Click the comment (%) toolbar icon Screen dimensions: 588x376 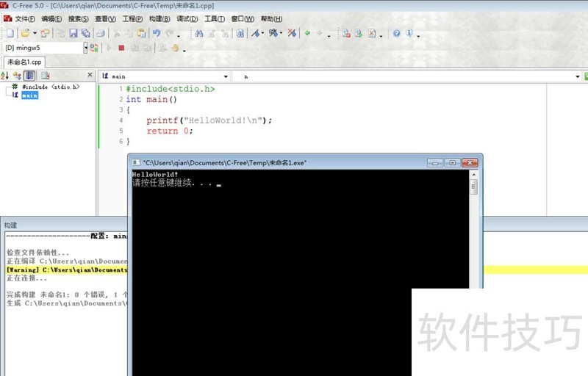tap(273, 33)
